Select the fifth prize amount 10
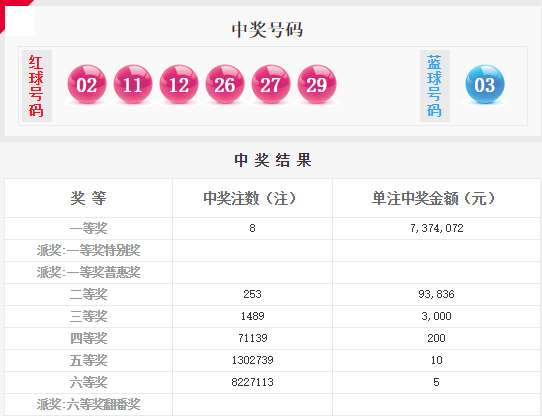 pyautogui.click(x=437, y=360)
